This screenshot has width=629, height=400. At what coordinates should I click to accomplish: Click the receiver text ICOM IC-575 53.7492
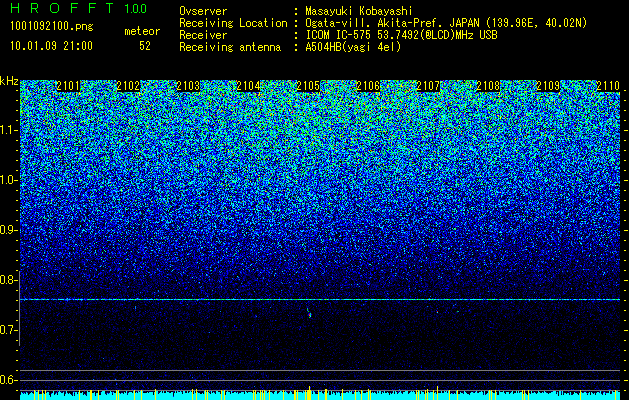[x=401, y=35]
